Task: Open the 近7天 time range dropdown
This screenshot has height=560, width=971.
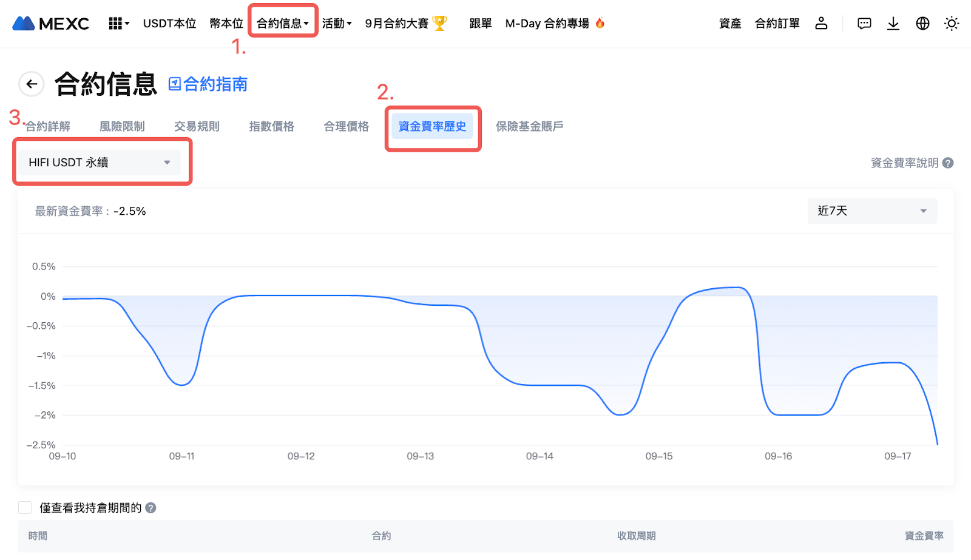Action: pyautogui.click(x=871, y=211)
